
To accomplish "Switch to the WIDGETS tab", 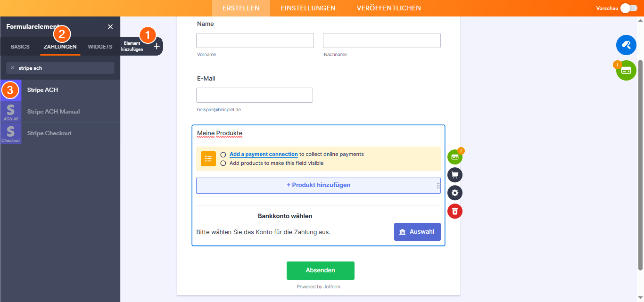I will 100,47.
